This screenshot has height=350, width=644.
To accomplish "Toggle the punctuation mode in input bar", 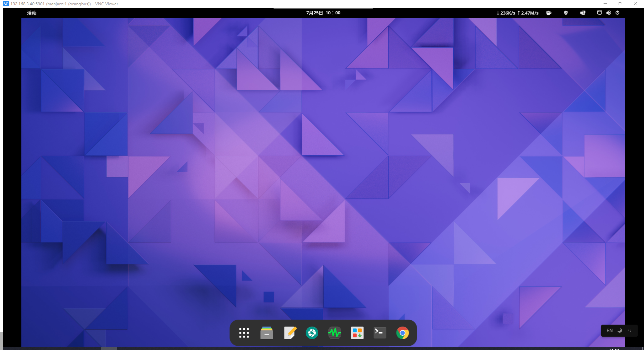I will [x=630, y=331].
